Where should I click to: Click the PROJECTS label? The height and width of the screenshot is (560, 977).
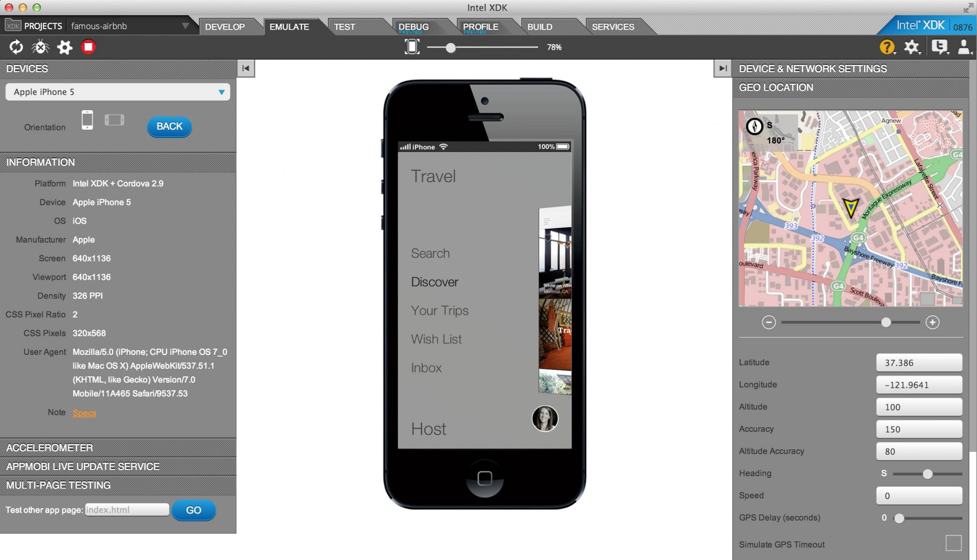click(x=43, y=26)
